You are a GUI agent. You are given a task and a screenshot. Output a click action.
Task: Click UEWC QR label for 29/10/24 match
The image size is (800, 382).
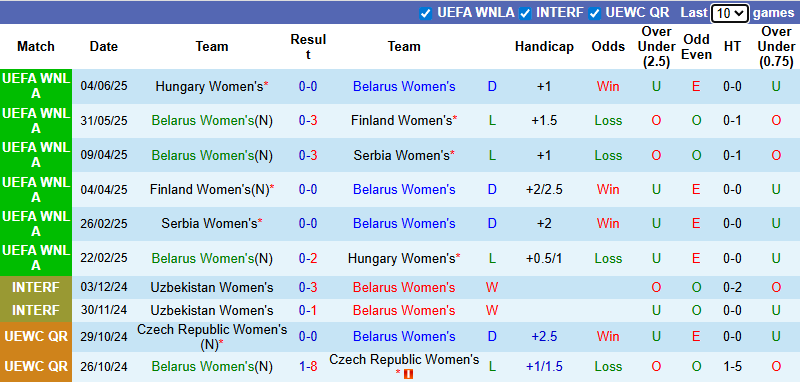click(x=36, y=337)
